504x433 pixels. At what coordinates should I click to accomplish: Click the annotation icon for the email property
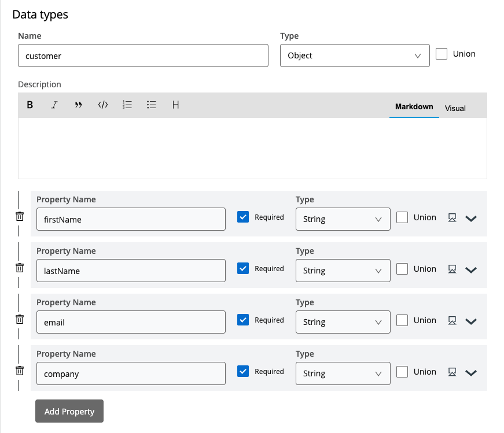(453, 321)
